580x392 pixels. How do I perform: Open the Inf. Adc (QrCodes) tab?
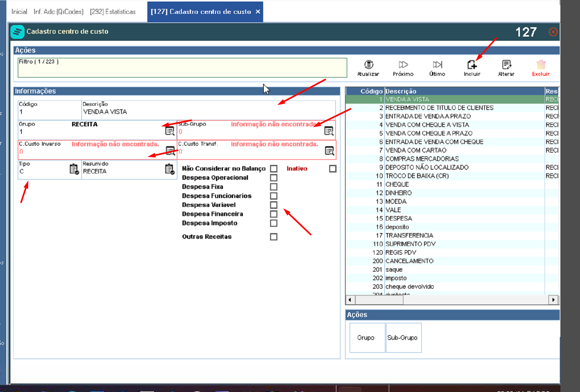(59, 12)
